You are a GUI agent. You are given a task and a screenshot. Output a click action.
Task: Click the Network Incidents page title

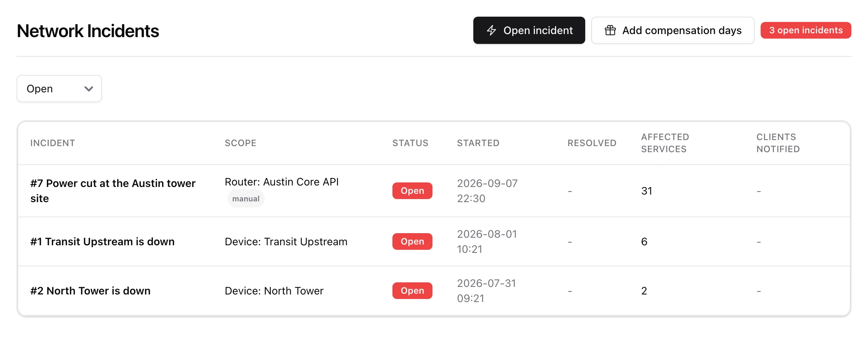point(88,31)
